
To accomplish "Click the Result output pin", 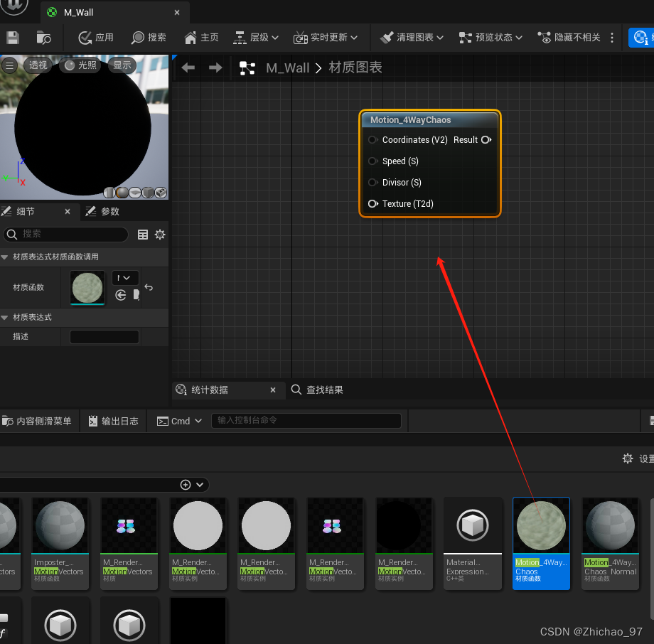I will (x=486, y=140).
